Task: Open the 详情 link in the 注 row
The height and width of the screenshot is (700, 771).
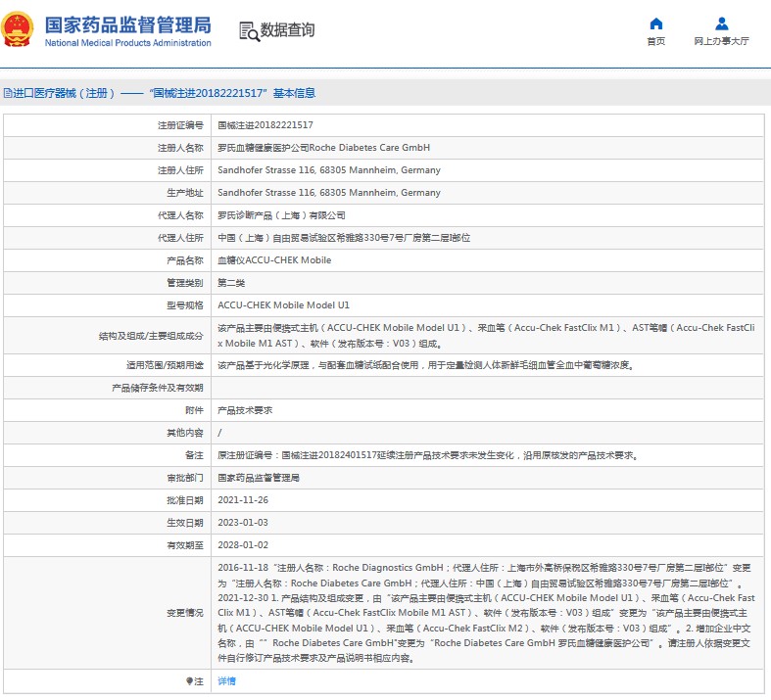Action: coord(226,680)
